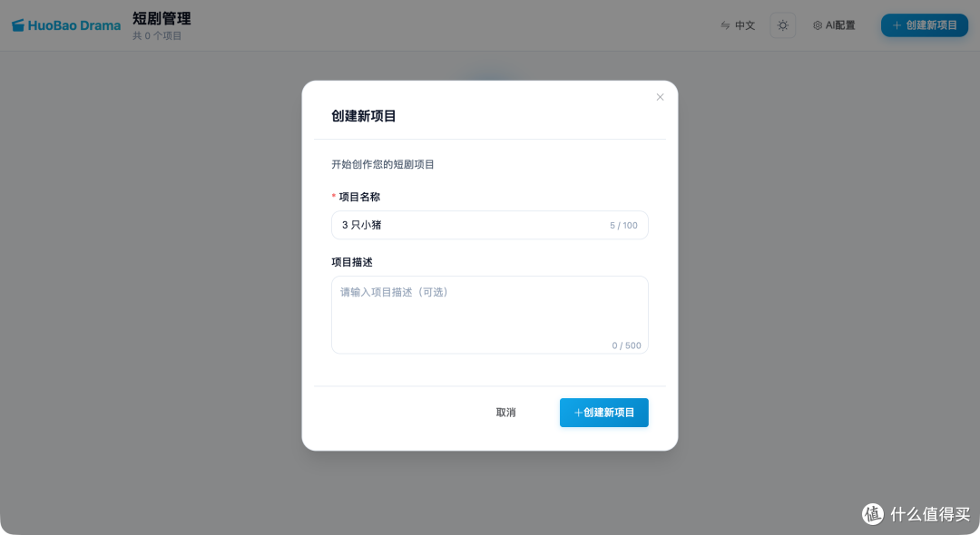Click the 项目描述 field label
This screenshot has width=980, height=535.
pos(352,262)
